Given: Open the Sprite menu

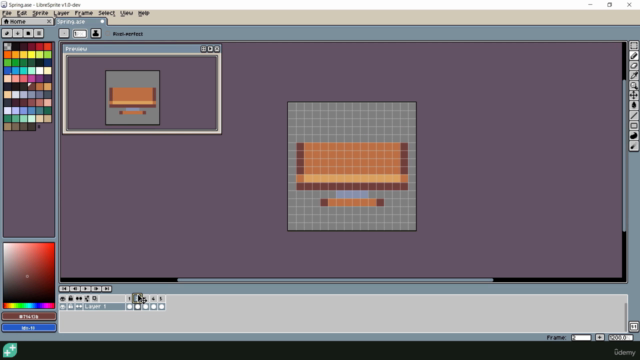Looking at the screenshot, I should 40,13.
